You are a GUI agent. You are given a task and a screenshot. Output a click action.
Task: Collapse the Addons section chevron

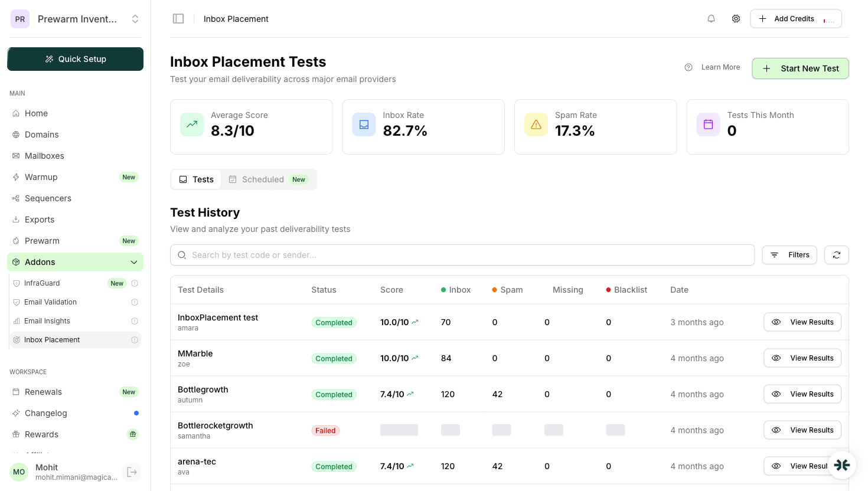(133, 261)
